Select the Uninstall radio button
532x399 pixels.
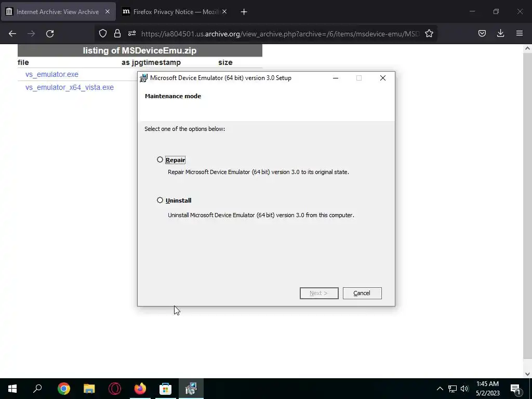coord(160,200)
